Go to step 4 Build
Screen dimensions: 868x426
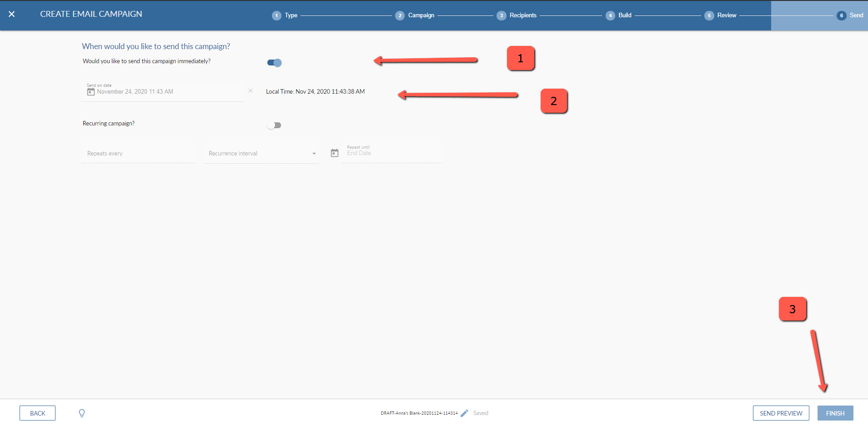(x=618, y=15)
